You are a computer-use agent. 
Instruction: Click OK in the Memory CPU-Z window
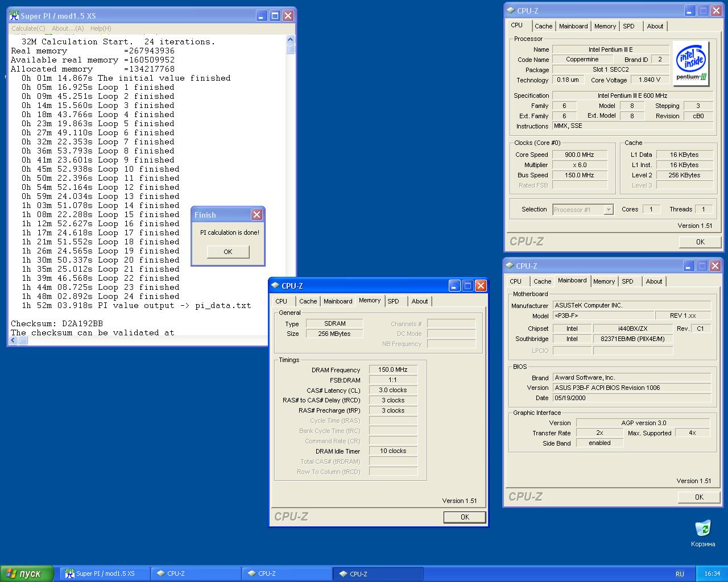(x=465, y=517)
